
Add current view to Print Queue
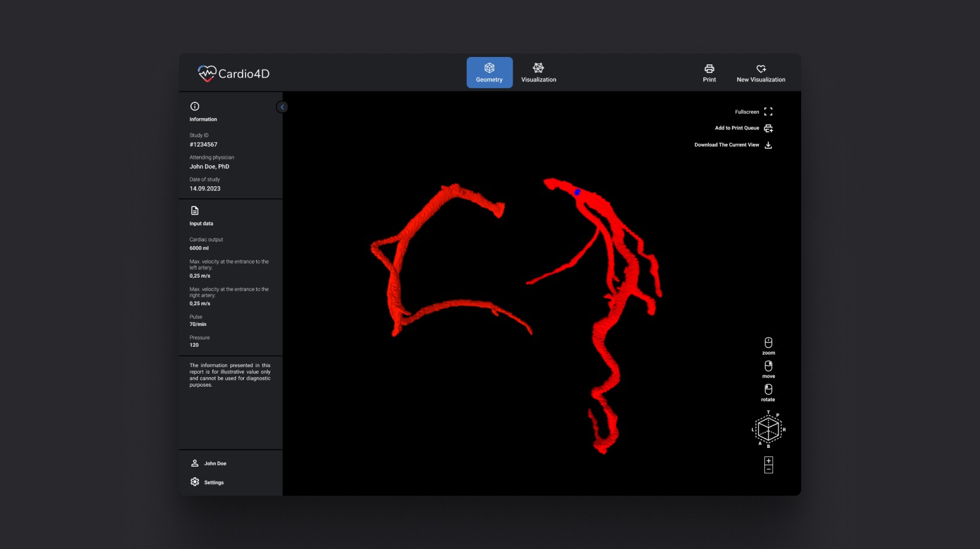tap(744, 128)
